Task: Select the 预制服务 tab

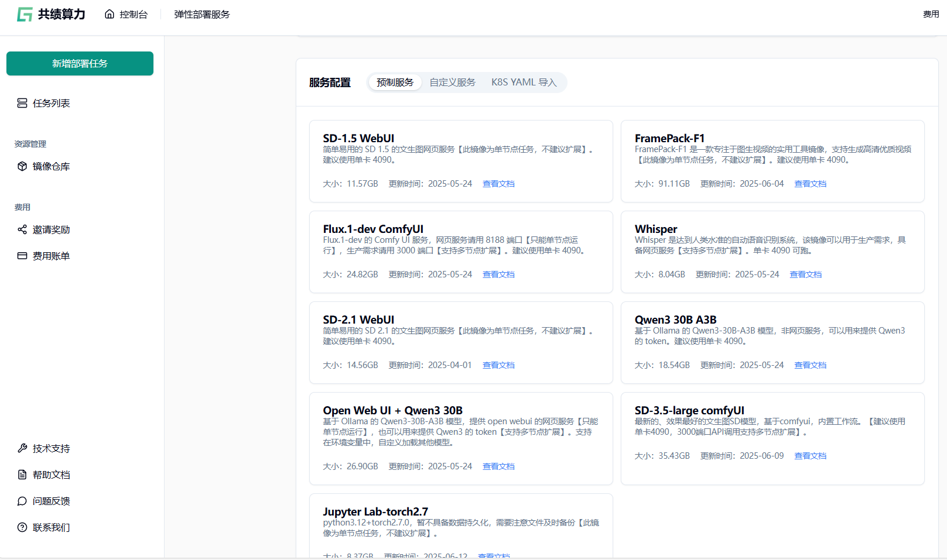Action: click(x=395, y=83)
